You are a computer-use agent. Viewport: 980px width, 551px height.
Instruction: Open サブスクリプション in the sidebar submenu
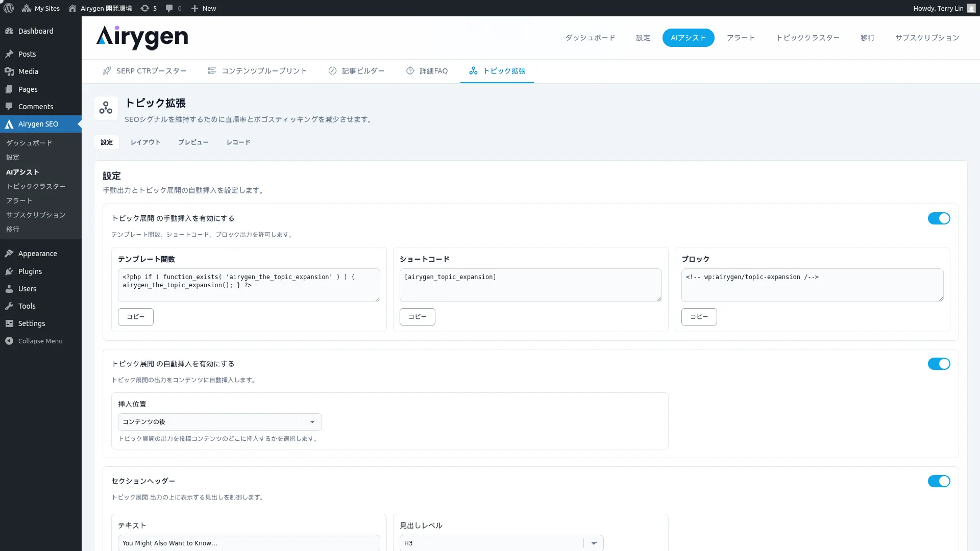pos(36,215)
